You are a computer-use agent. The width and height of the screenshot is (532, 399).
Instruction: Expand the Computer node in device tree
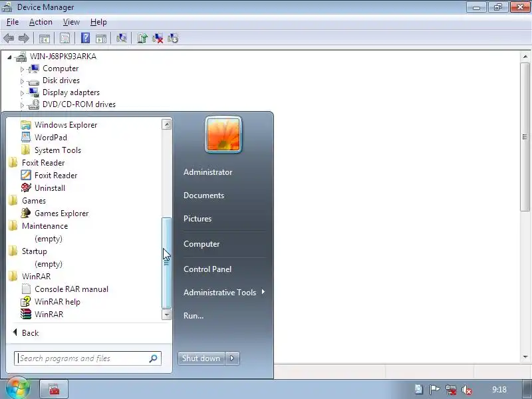point(22,69)
